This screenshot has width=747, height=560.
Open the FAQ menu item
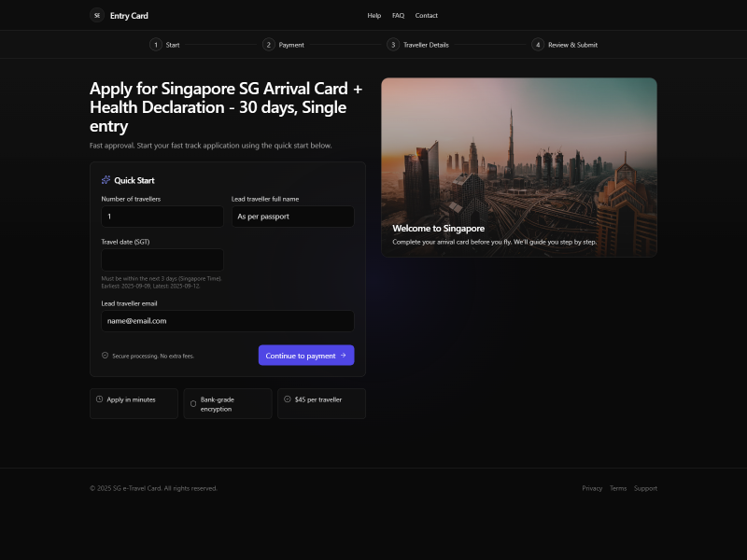pyautogui.click(x=398, y=15)
